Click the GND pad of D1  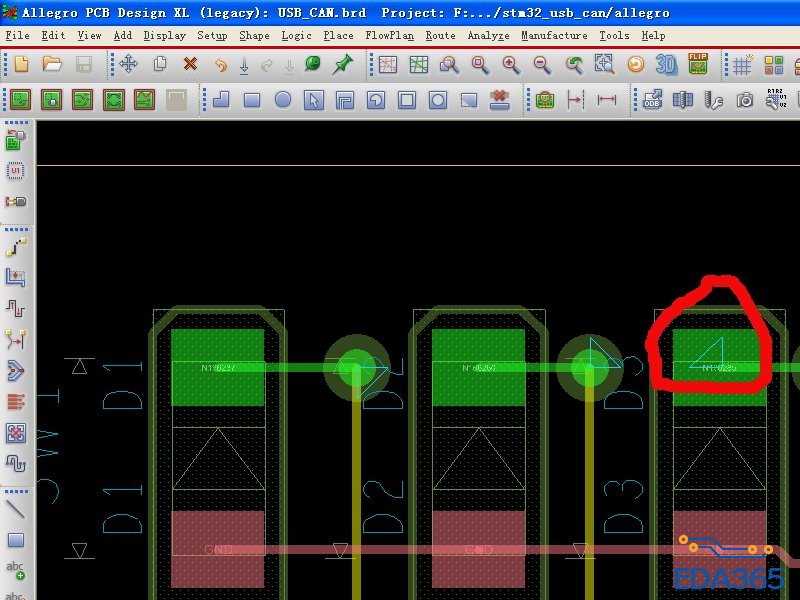(x=217, y=549)
